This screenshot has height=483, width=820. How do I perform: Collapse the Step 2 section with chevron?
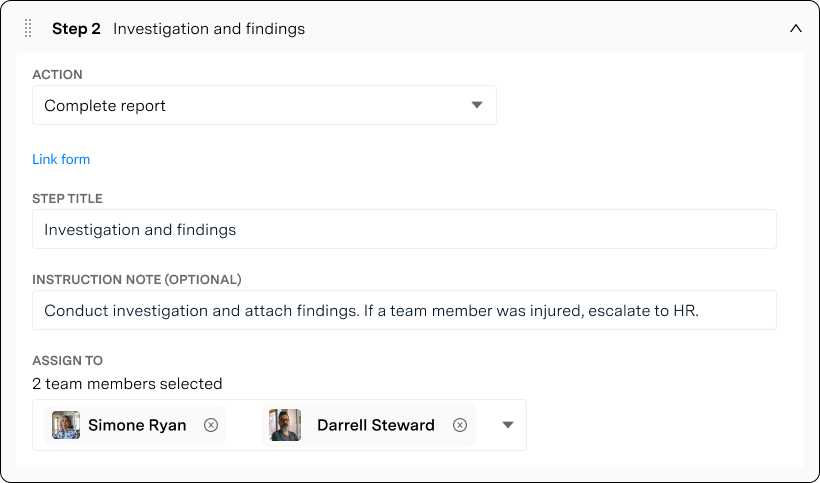coord(796,29)
